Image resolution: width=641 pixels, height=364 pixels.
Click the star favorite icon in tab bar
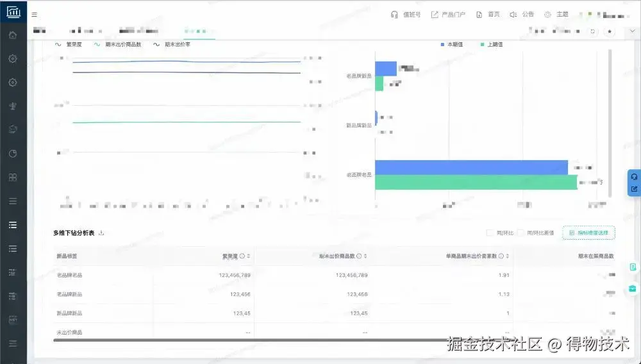tap(610, 31)
